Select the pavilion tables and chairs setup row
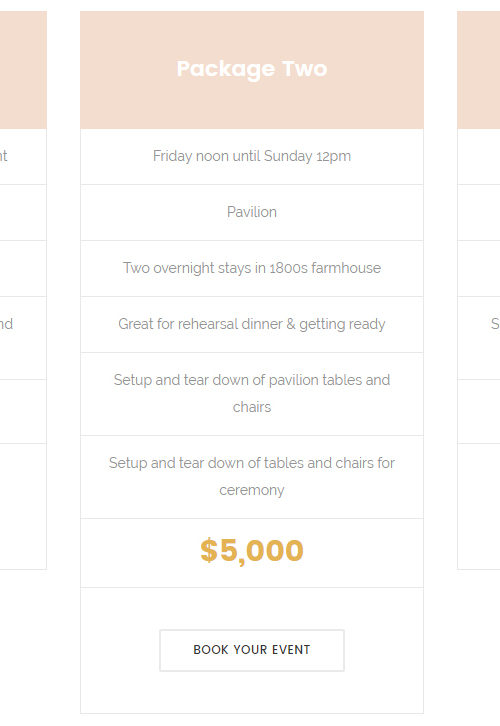500x726 pixels. (252, 394)
